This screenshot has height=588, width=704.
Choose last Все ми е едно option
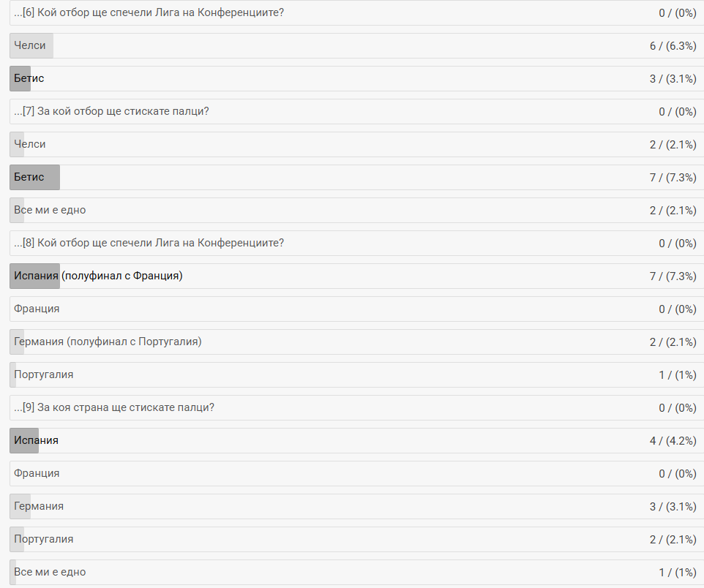356,573
